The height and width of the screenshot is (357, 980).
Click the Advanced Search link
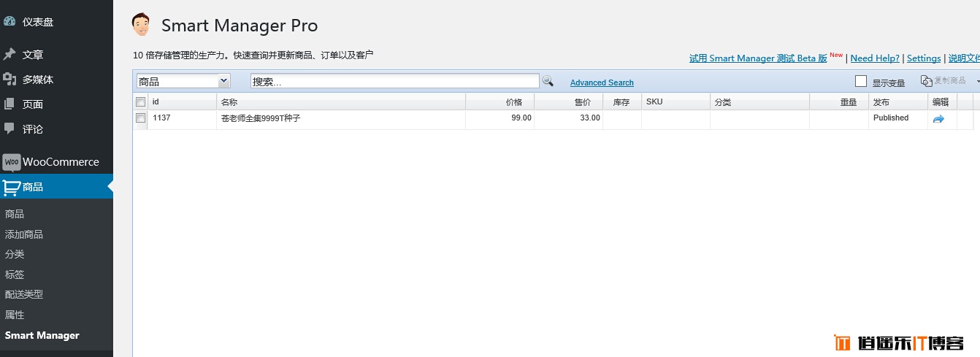(x=602, y=82)
